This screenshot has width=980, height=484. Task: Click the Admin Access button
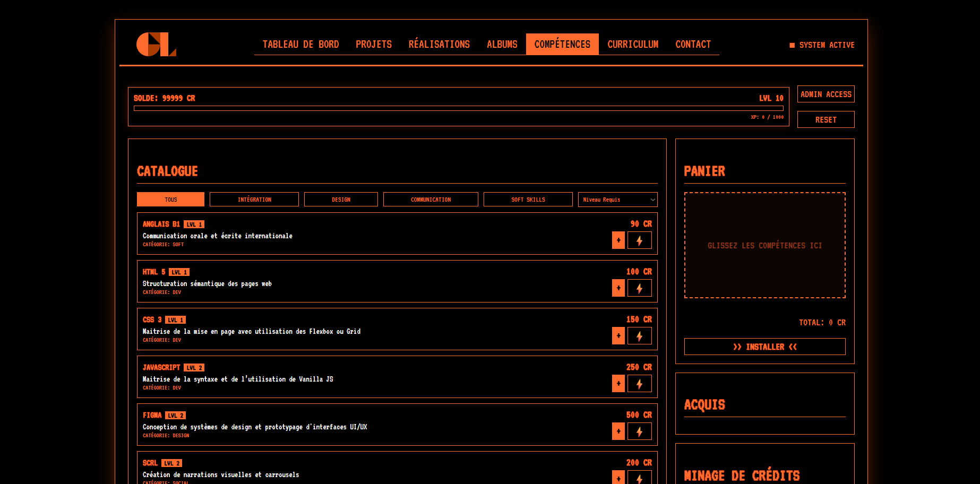click(x=826, y=94)
